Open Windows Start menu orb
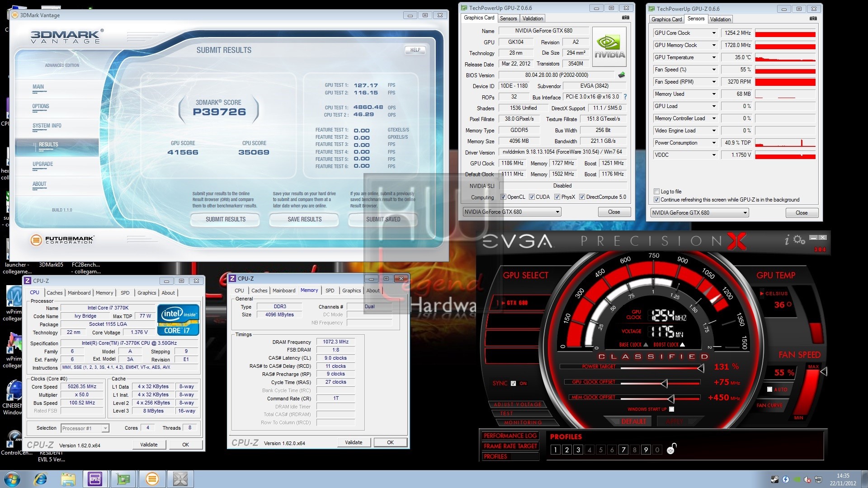Screen dimensions: 868x488 [11, 479]
